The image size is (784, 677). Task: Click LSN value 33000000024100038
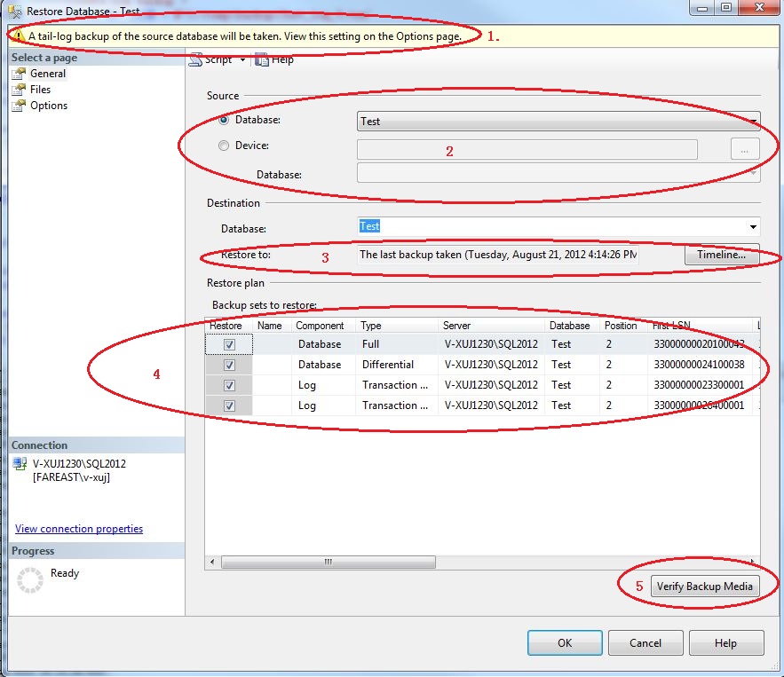coord(699,365)
